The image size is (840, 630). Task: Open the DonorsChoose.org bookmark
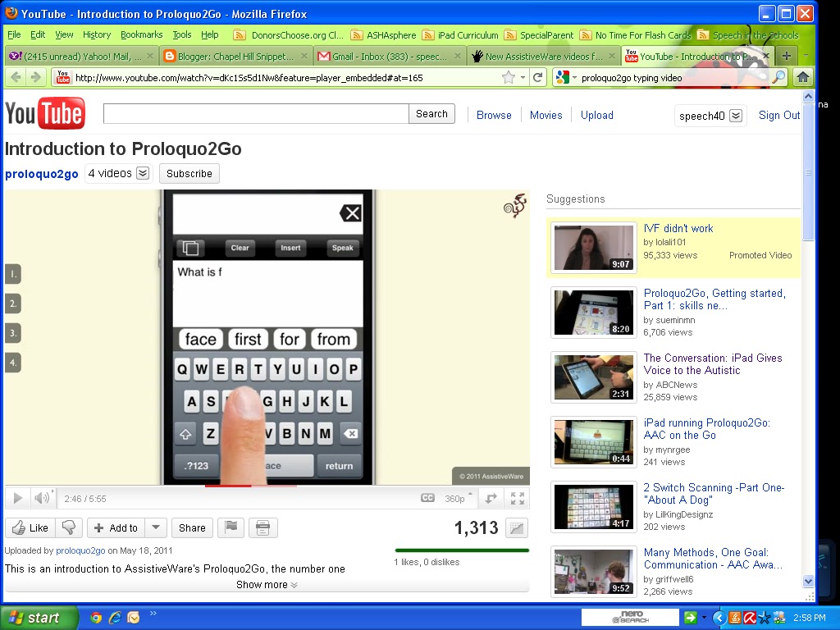[x=289, y=35]
